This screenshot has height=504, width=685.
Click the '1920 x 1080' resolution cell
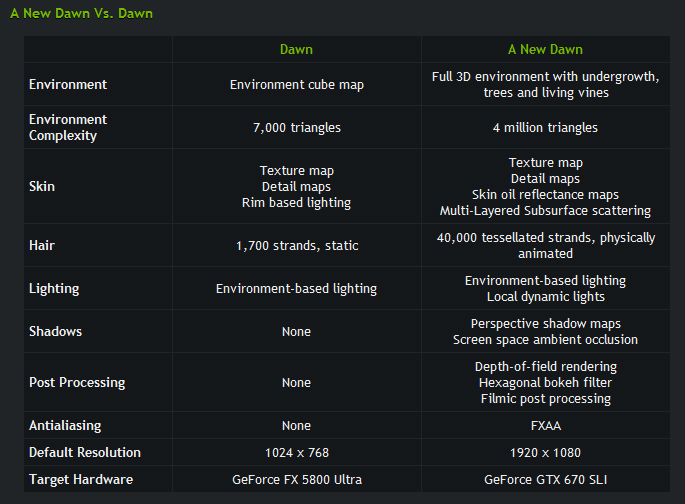pos(545,452)
